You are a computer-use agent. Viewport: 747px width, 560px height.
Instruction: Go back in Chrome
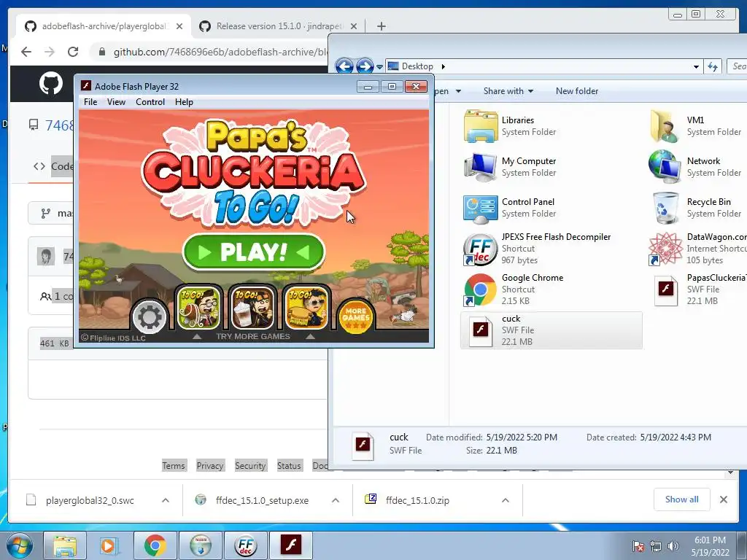[x=26, y=52]
